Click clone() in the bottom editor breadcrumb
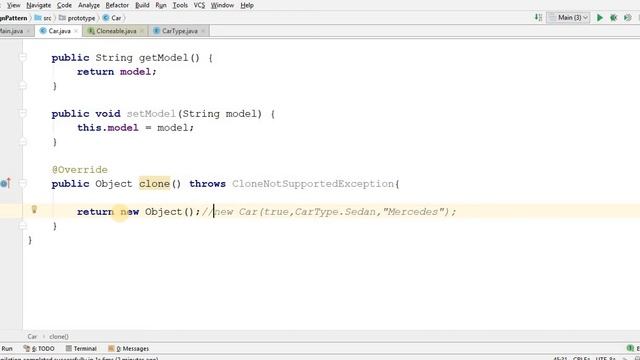640x360 pixels. [59, 337]
